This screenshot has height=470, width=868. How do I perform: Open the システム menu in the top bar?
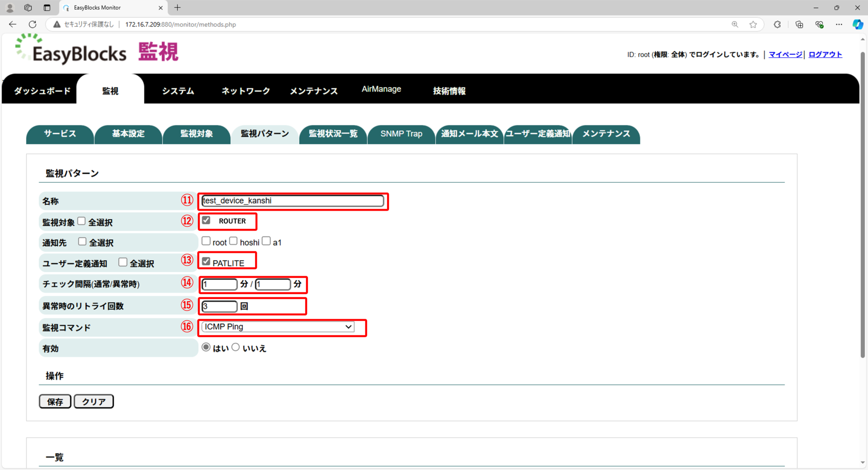(178, 90)
